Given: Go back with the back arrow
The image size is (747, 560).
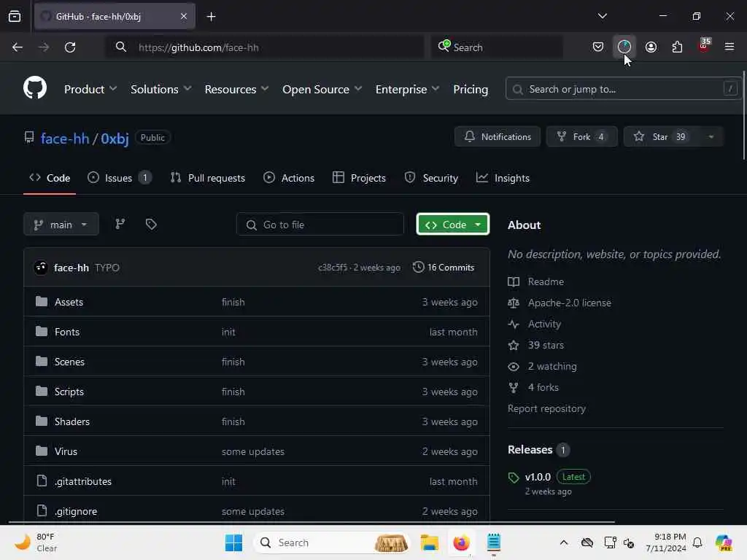Looking at the screenshot, I should [x=18, y=47].
